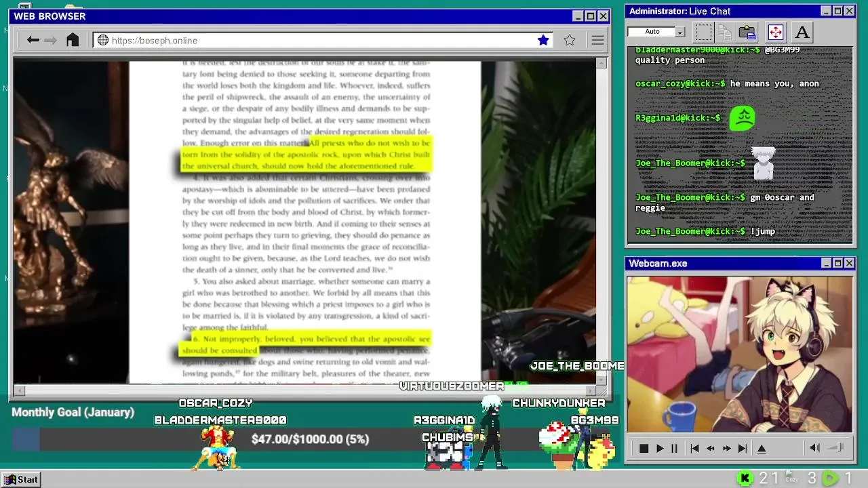Click the BLADDERMASTER9000 avatar name label
868x488 pixels.
coord(220,420)
